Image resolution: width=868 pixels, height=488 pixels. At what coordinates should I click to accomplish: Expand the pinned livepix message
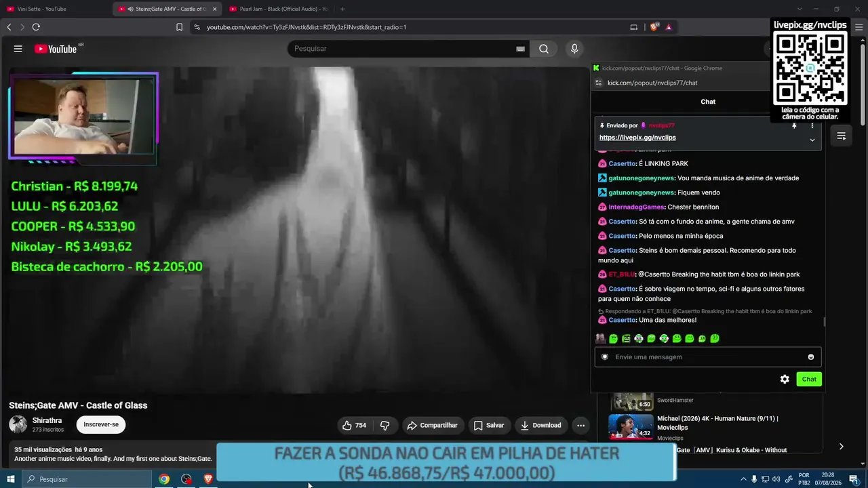point(812,140)
